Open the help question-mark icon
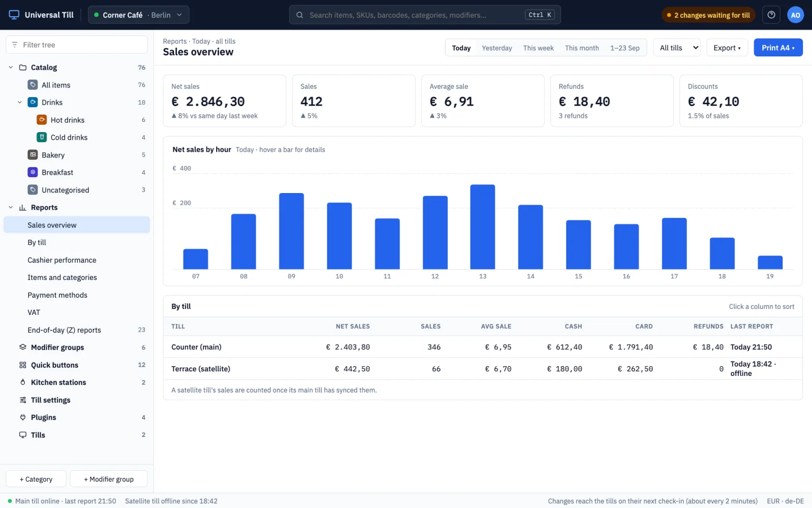This screenshot has width=812, height=508. pyautogui.click(x=771, y=15)
